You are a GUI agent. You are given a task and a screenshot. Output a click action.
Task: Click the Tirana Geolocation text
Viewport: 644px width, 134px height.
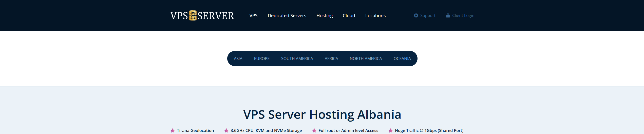[x=195, y=130]
